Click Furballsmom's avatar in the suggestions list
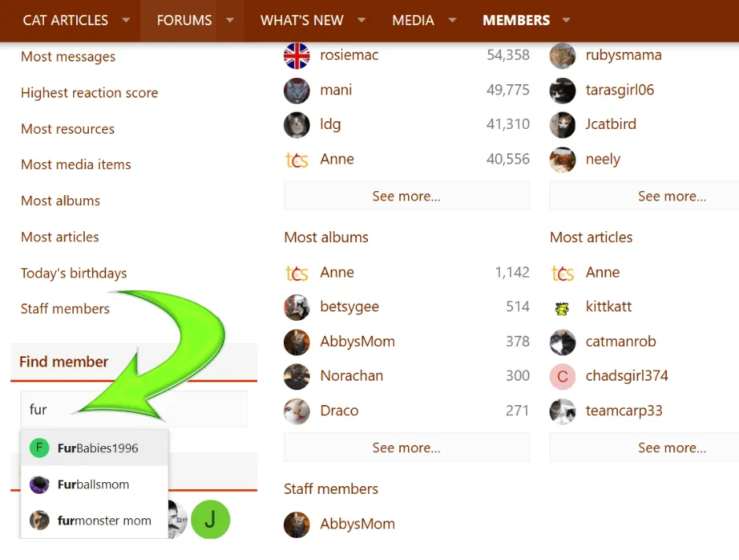 coord(39,484)
